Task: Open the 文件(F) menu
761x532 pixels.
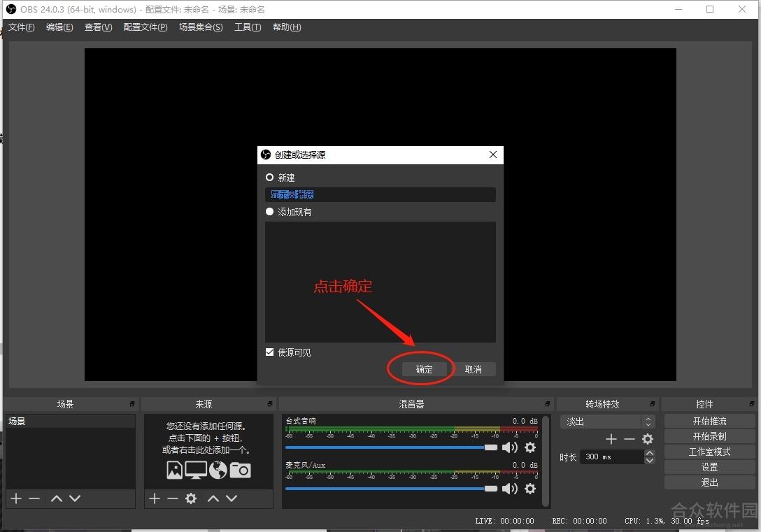Action: [x=22, y=27]
